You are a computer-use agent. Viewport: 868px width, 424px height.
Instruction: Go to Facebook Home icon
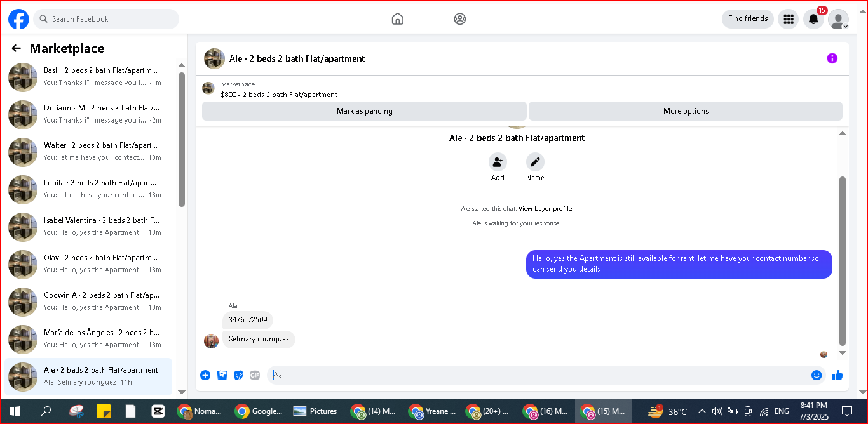(x=398, y=19)
